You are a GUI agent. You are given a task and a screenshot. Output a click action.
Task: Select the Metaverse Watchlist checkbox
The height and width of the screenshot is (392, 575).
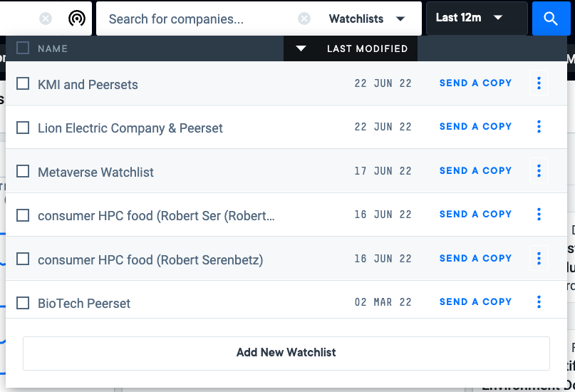point(23,171)
